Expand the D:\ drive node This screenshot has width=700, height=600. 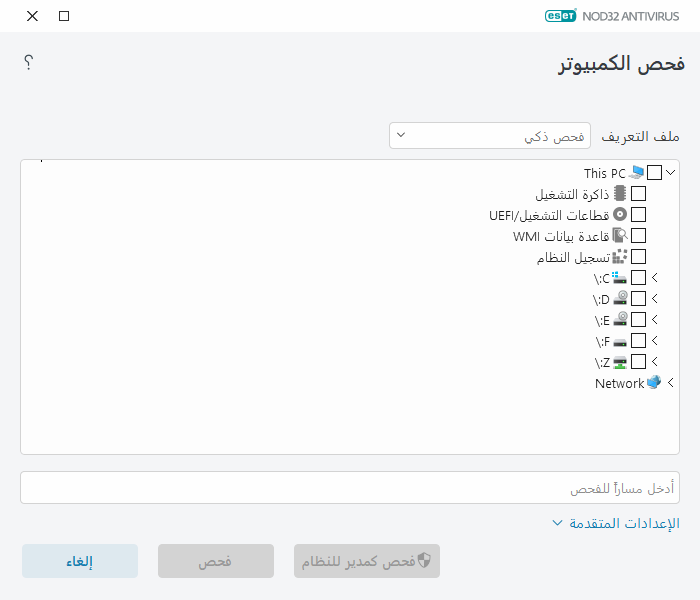coord(654,298)
